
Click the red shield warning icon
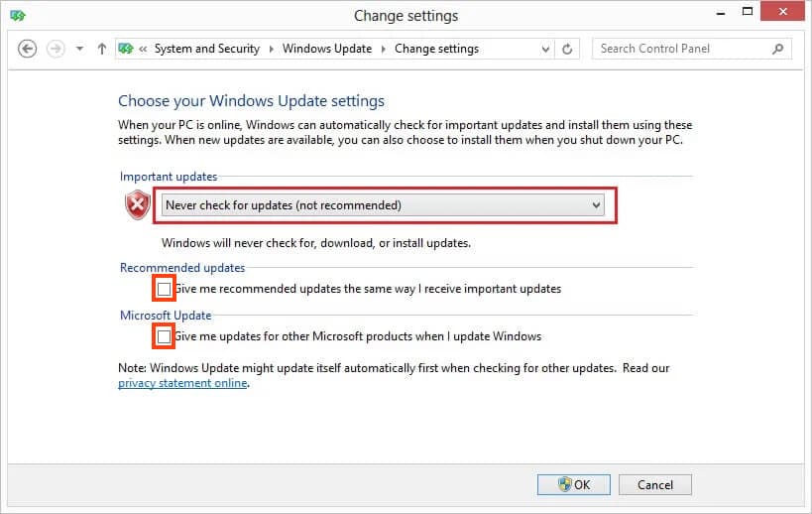137,205
